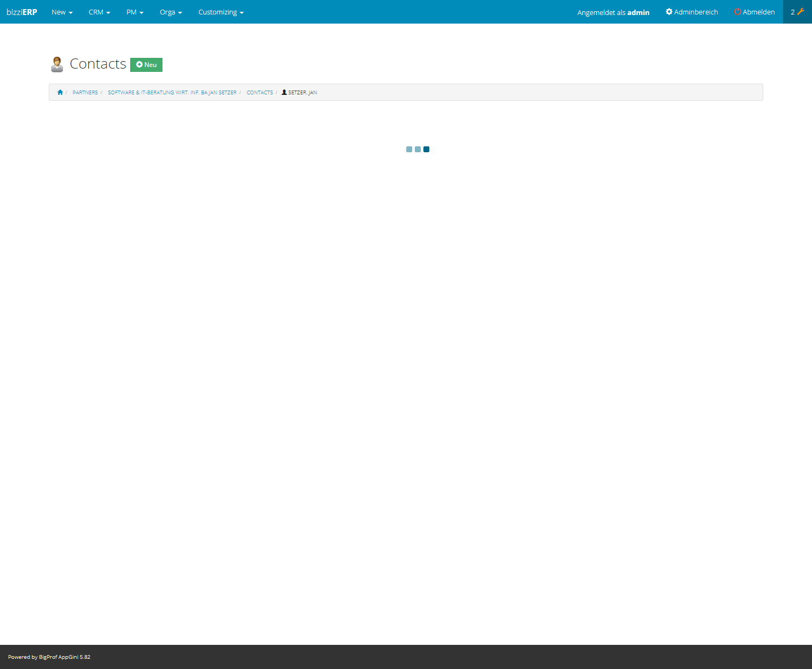Image resolution: width=812 pixels, height=669 pixels.
Task: Open the Adminbereich gear link
Action: click(691, 12)
